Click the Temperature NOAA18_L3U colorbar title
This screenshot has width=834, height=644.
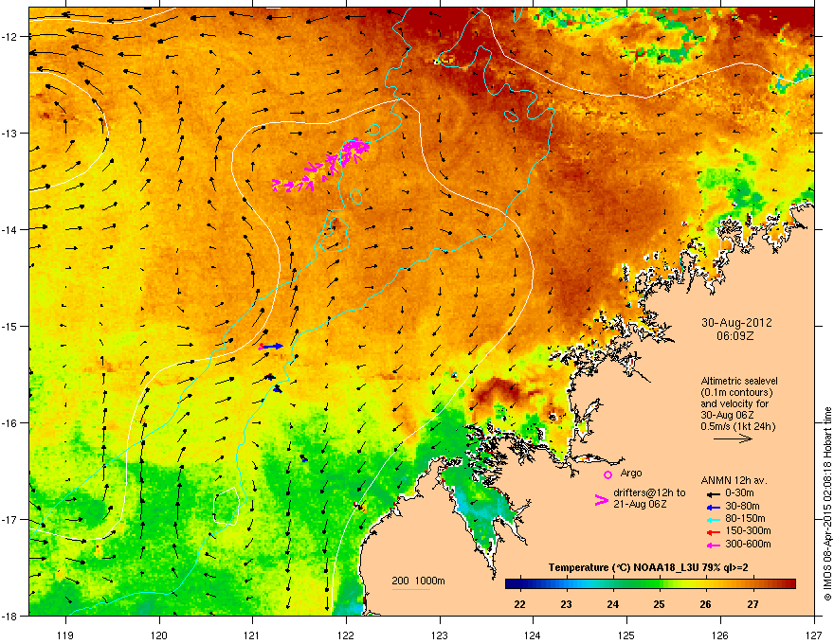(x=648, y=567)
